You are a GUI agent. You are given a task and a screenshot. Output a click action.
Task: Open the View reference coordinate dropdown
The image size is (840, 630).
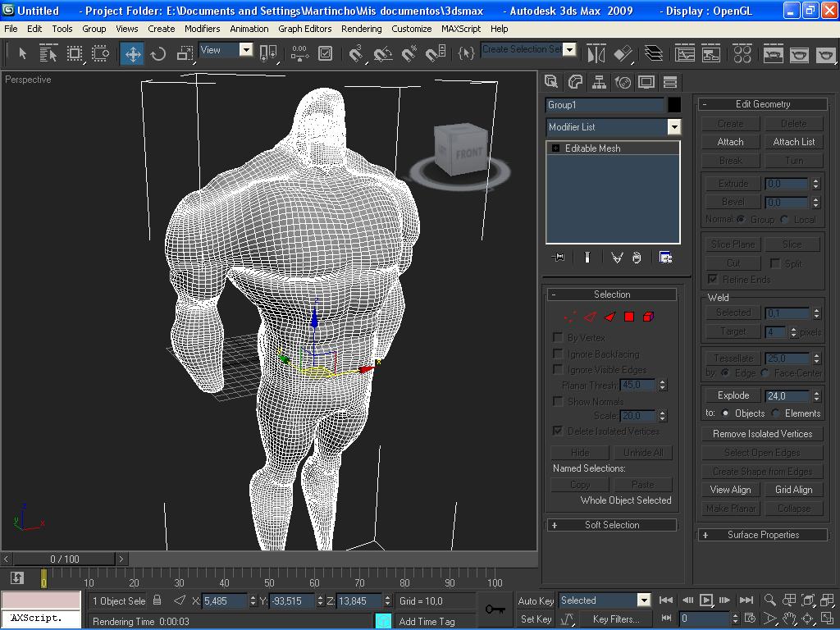pos(246,50)
